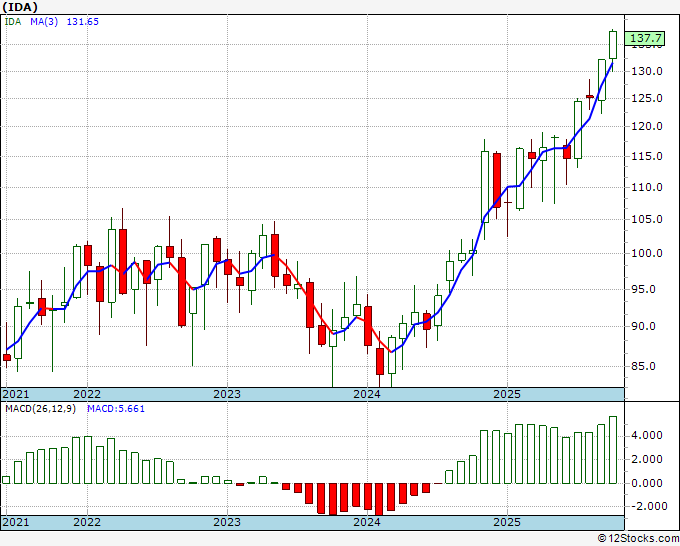Click the latest green candlestick near 137
680x546 pixels.
coord(613,45)
